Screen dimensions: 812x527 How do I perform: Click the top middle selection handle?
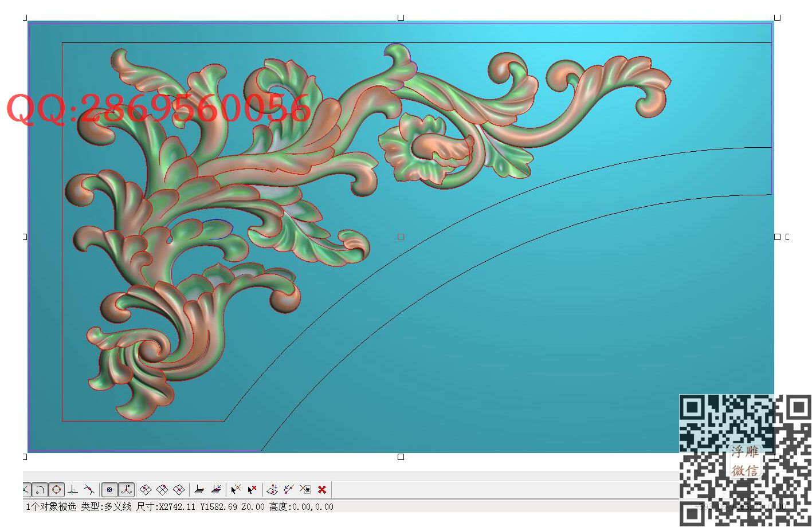[401, 18]
